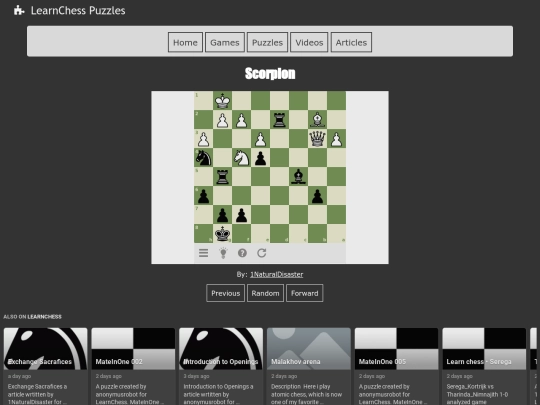Select the white bishop on b2
The width and height of the screenshot is (540, 405).
(x=317, y=120)
